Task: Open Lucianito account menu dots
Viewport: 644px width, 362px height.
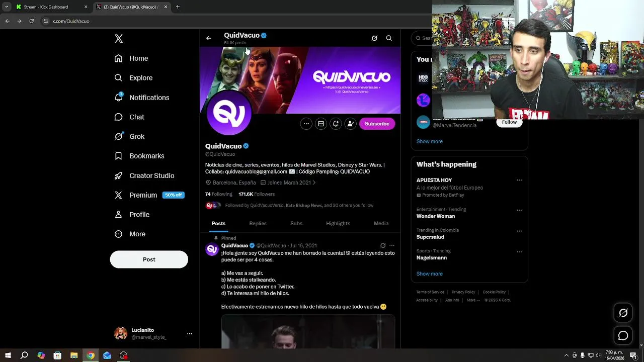Action: (190, 333)
